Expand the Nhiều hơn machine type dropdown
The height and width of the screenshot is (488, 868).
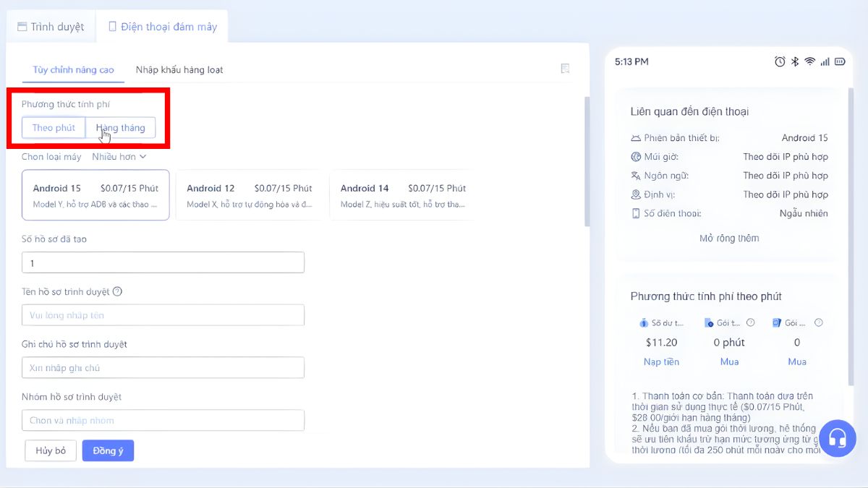click(x=119, y=156)
